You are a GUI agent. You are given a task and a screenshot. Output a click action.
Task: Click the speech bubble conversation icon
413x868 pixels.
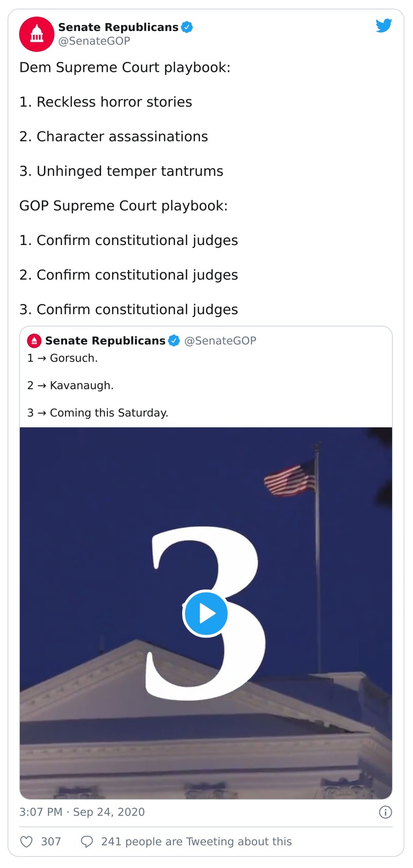(87, 841)
